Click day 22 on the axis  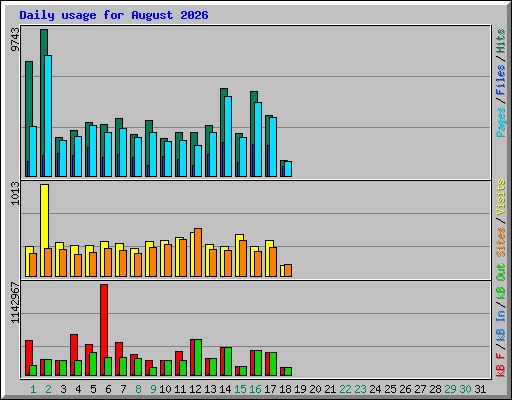345,389
